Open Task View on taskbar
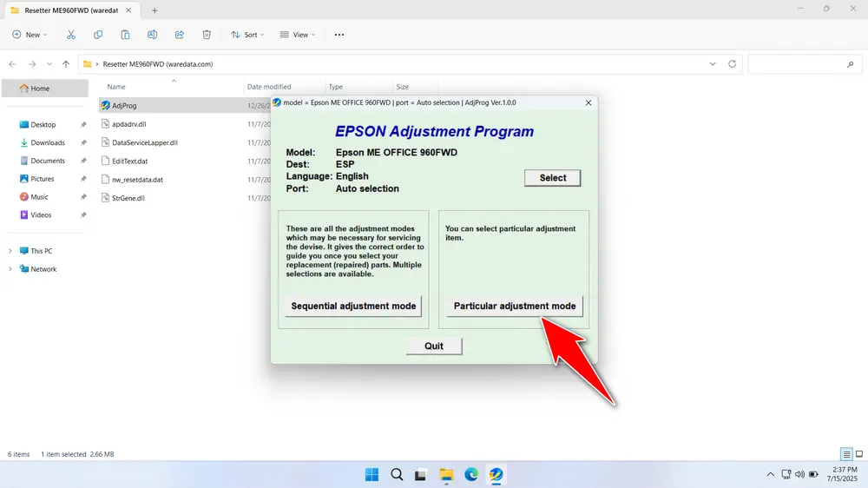This screenshot has height=488, width=868. [421, 475]
